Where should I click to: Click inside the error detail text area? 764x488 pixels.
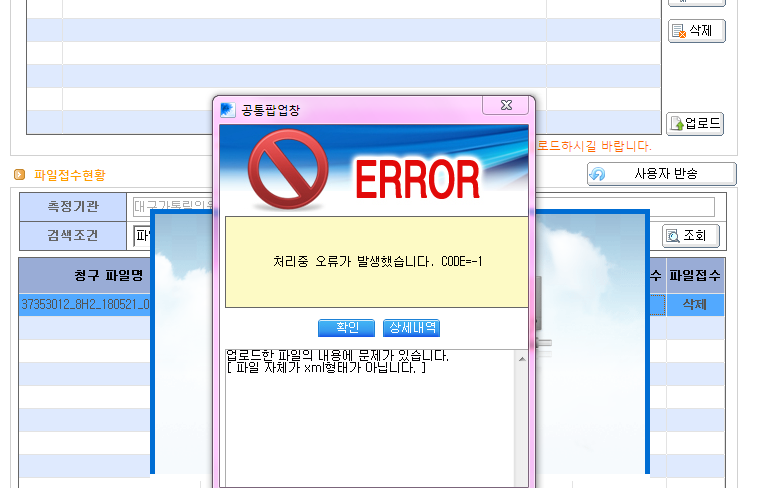pyautogui.click(x=370, y=417)
